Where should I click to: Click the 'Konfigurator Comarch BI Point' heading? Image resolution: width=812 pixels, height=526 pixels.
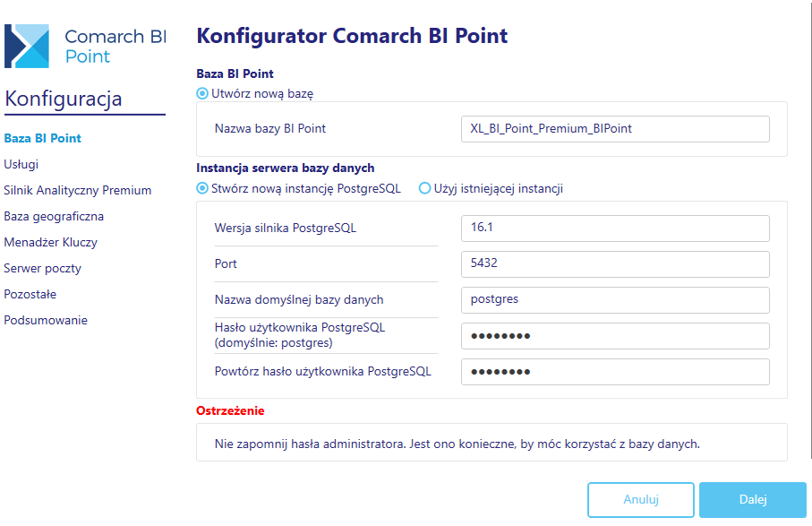(x=352, y=36)
